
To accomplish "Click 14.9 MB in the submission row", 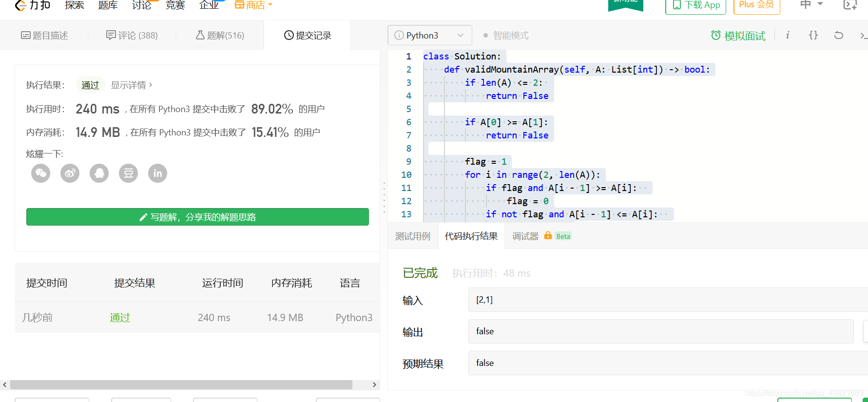I will 285,318.
